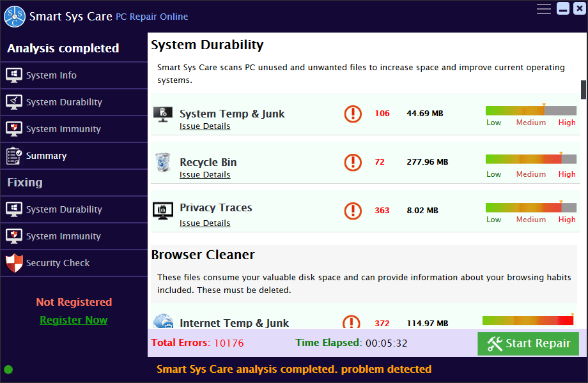
Task: Click the size value 44.69 MB
Action: 425,114
